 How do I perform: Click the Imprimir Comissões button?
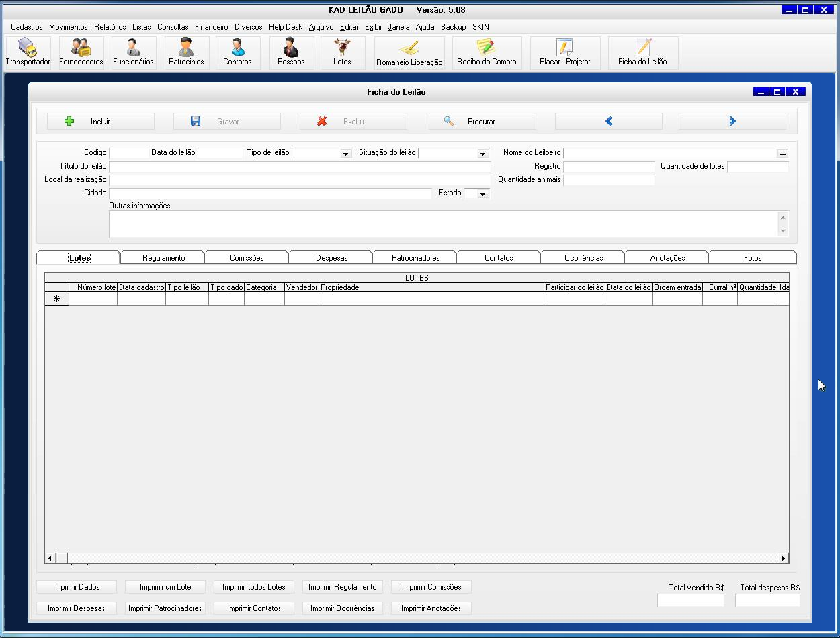click(431, 587)
